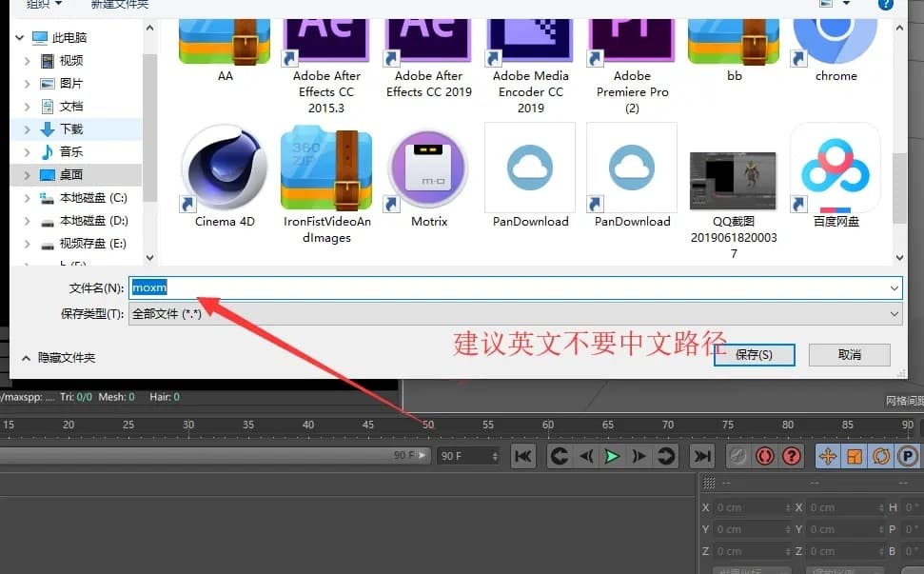924x574 pixels.
Task: Select the chrome shortcut icon
Action: coord(836,49)
